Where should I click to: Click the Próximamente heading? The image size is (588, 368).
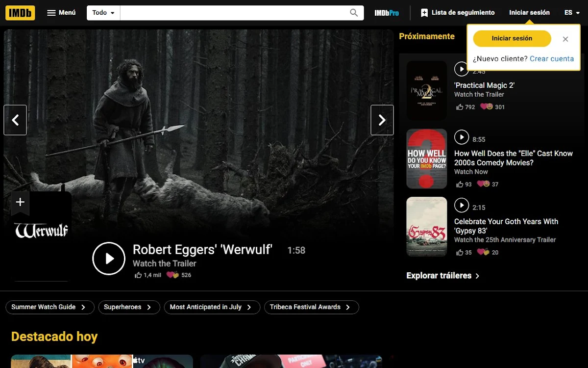click(427, 36)
